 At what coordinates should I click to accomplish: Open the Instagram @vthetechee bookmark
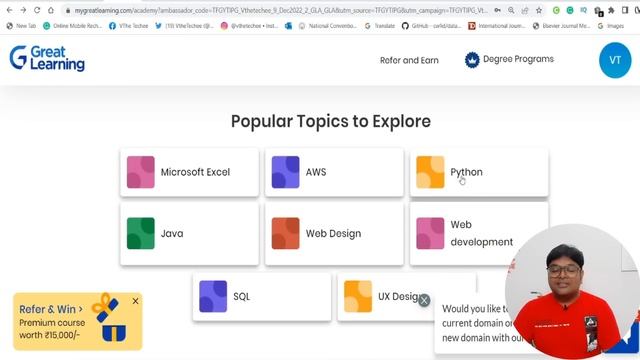(249, 26)
